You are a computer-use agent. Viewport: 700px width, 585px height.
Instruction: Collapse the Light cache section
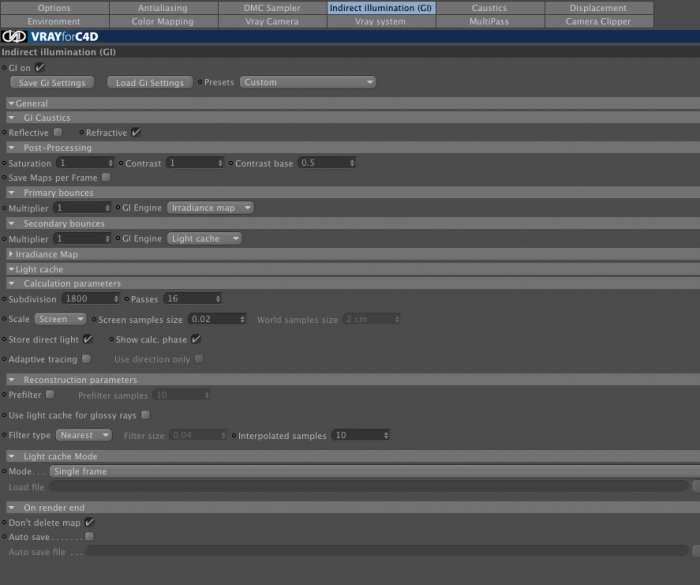tap(12, 269)
